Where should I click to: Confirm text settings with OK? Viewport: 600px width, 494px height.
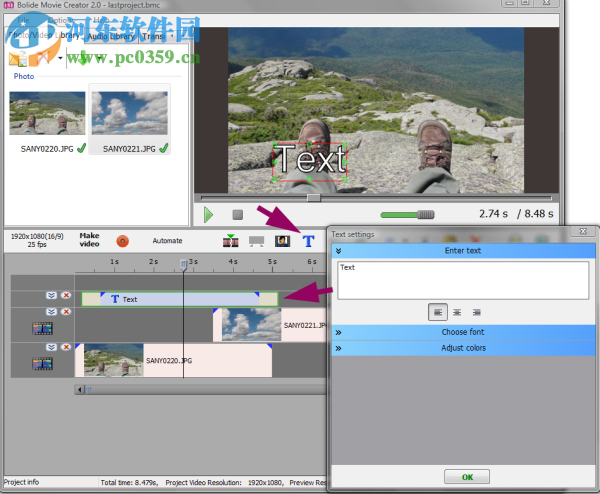467,477
